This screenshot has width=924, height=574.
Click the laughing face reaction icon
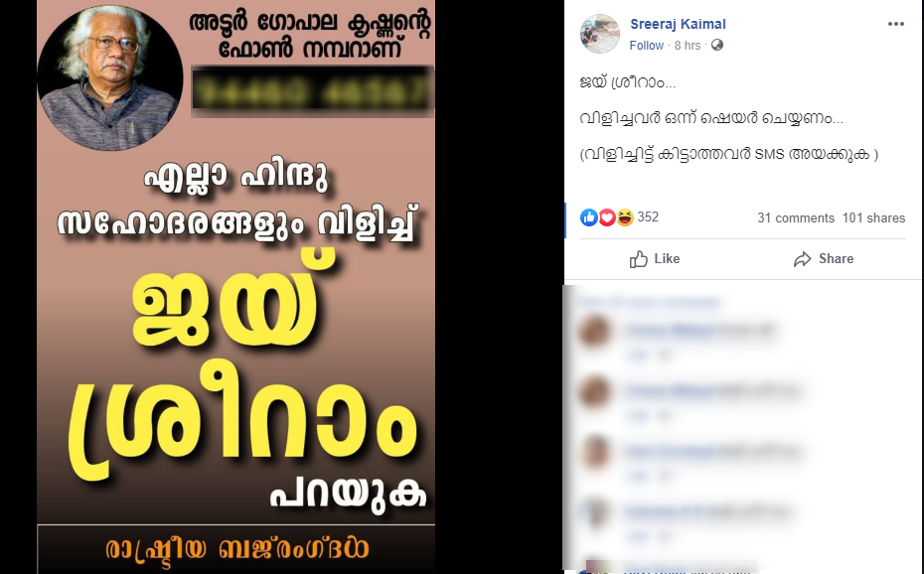(x=625, y=217)
